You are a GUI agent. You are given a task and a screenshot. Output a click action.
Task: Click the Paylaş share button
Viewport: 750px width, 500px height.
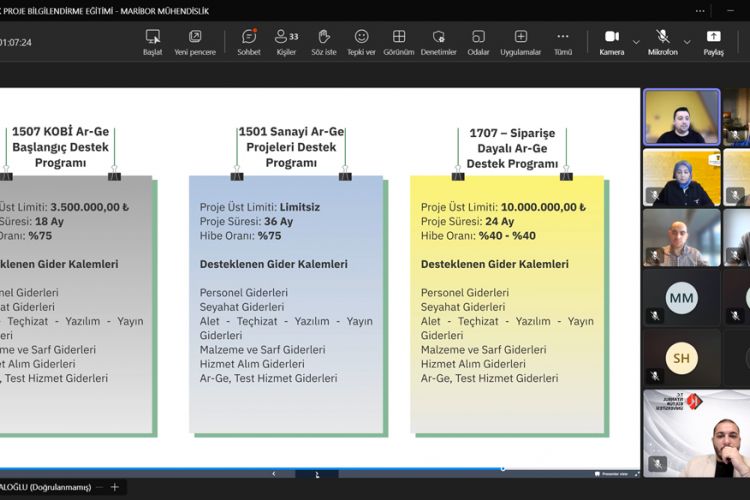713,42
